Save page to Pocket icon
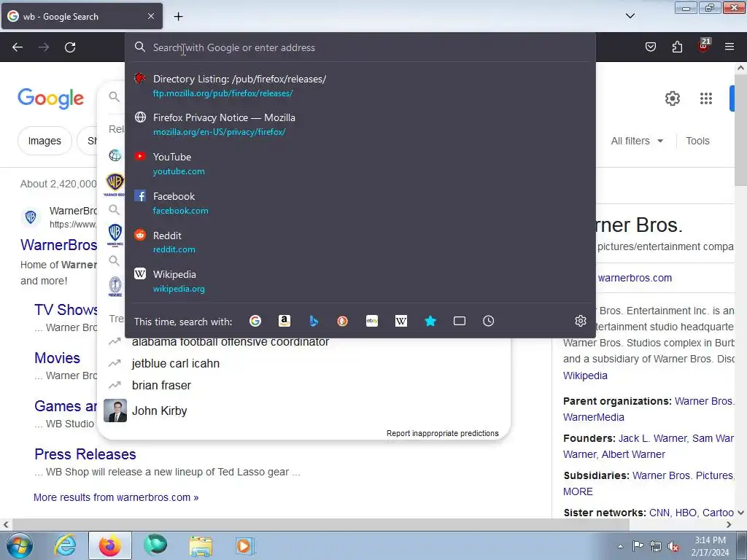 click(650, 47)
